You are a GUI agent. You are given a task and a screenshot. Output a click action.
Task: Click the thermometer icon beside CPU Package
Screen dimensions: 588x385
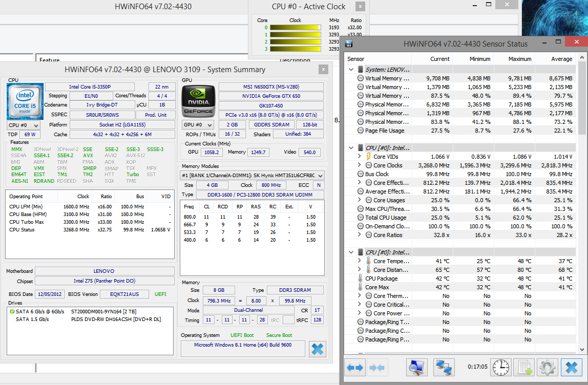coord(361,279)
